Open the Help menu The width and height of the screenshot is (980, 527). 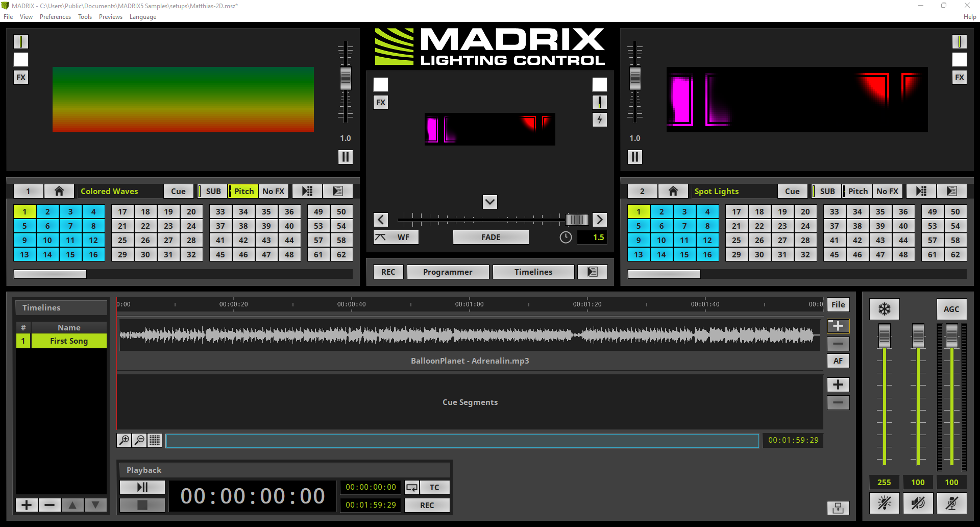pos(970,17)
